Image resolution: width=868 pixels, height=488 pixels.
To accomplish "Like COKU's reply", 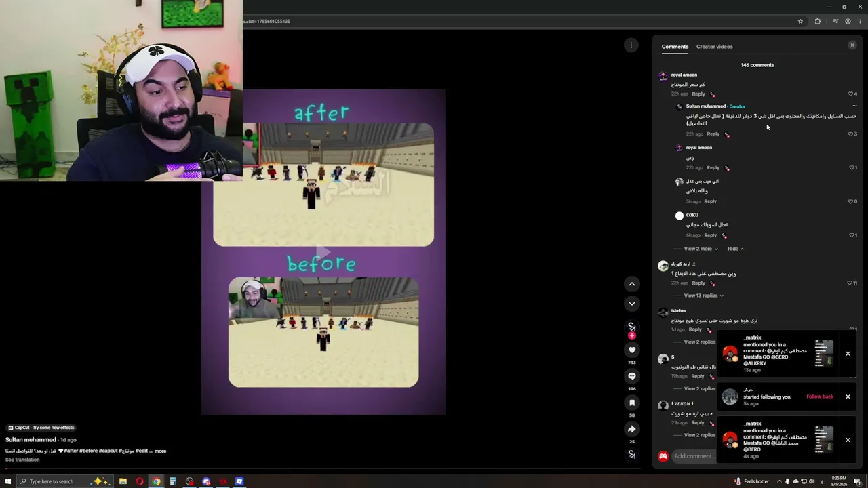I will 850,235.
